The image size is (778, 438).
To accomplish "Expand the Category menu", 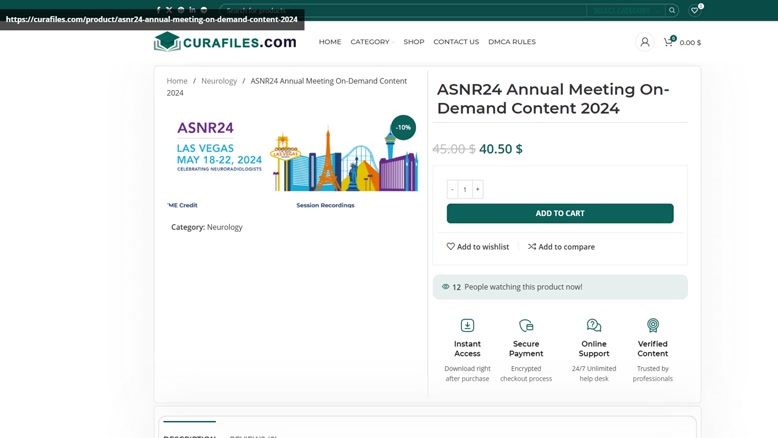I will (372, 42).
